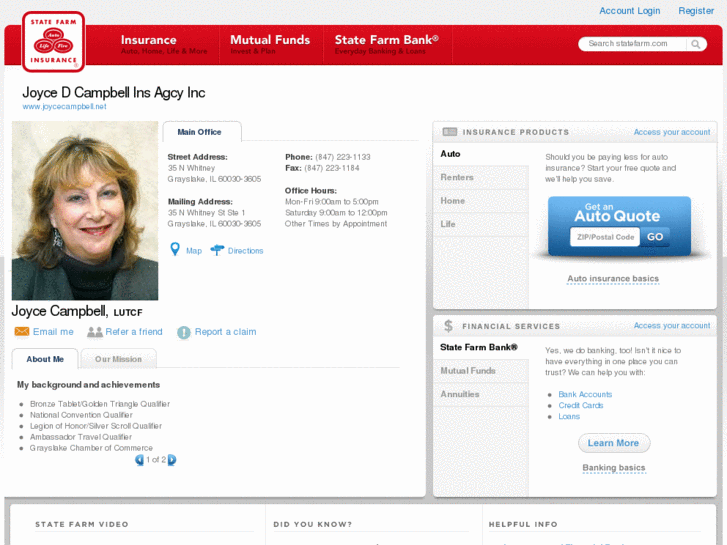Select the Main Office tab
This screenshot has height=545, width=727.
tap(202, 132)
